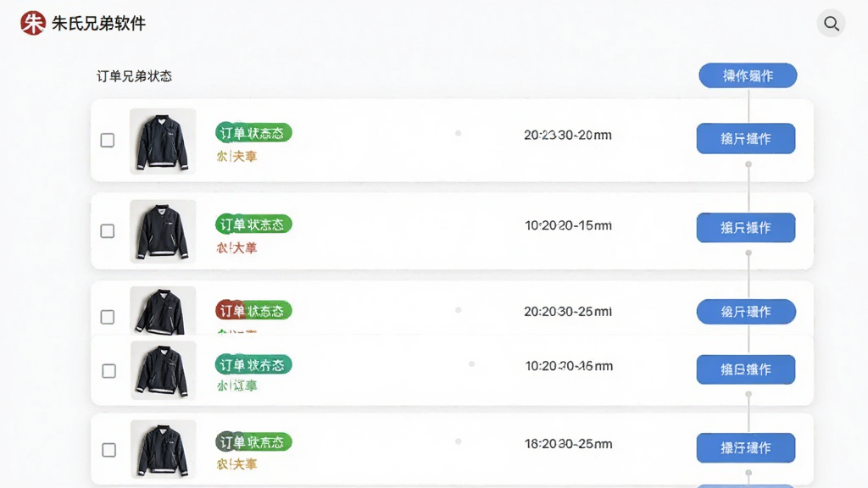Click the green status tag in first row
Screen dimensions: 868x488
pyautogui.click(x=253, y=133)
